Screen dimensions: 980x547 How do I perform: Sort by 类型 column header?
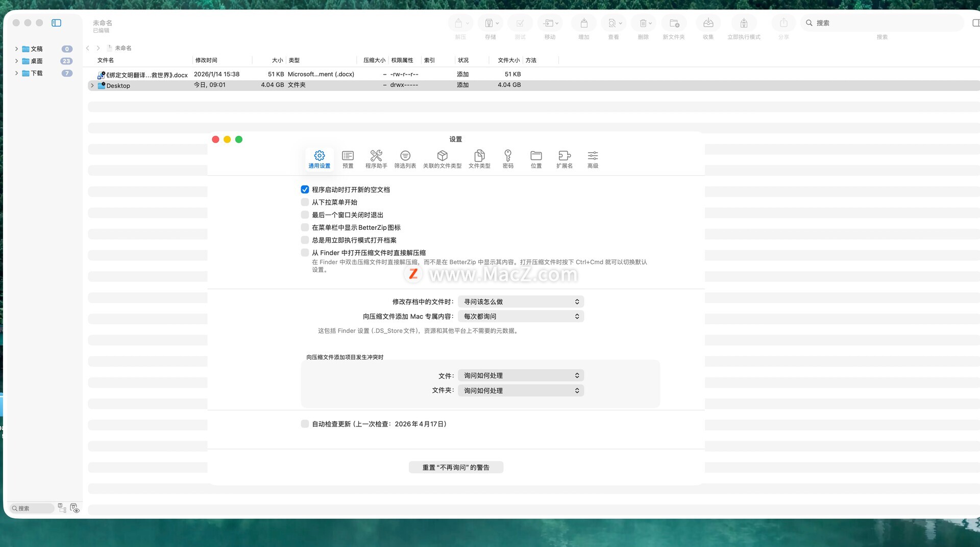click(294, 60)
